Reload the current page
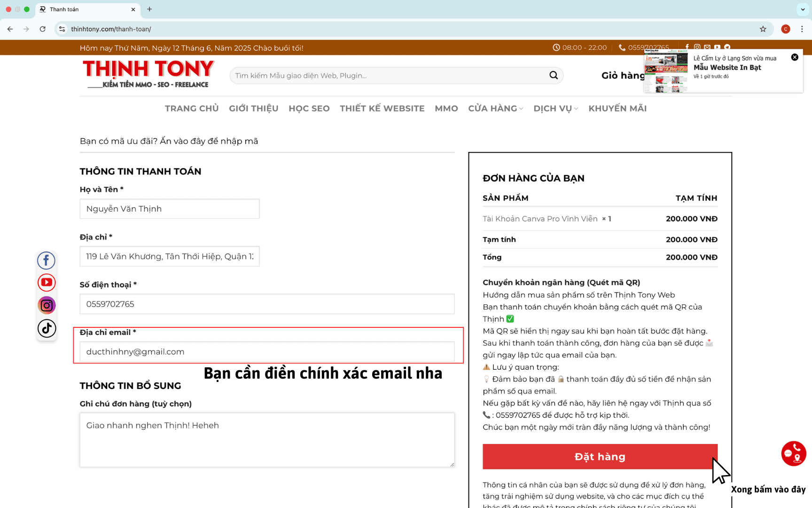Image resolution: width=812 pixels, height=508 pixels. coord(43,29)
